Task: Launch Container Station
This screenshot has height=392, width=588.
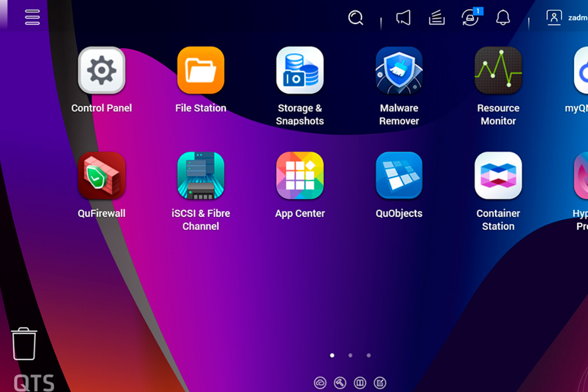Action: click(x=498, y=176)
